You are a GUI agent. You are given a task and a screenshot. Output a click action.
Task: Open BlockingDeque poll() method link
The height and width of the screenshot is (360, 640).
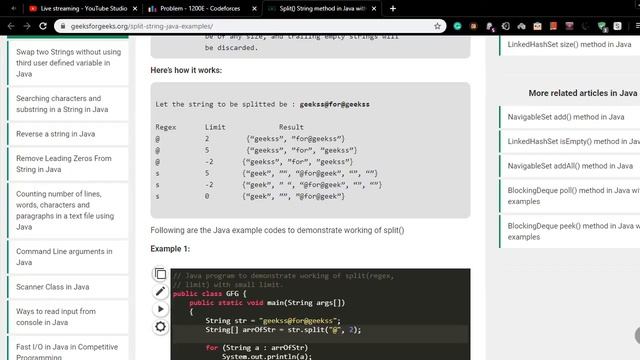573,196
